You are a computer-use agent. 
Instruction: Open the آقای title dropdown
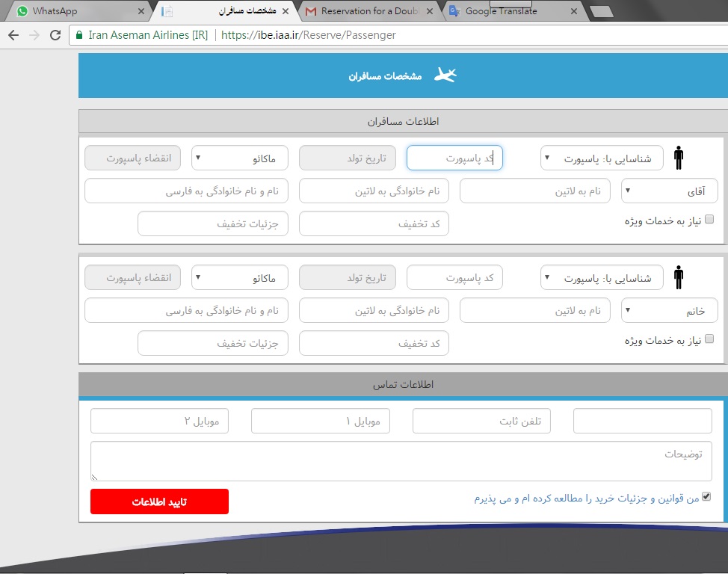point(670,191)
